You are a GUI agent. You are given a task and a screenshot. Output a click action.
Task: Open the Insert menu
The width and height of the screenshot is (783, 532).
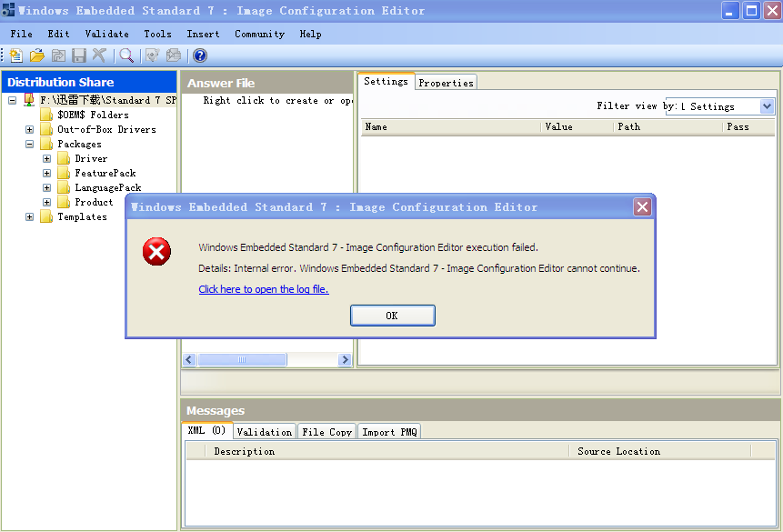[203, 34]
